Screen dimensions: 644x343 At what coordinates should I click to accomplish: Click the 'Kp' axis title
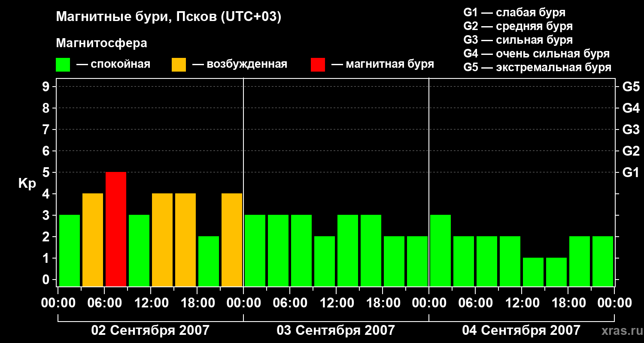point(27,184)
